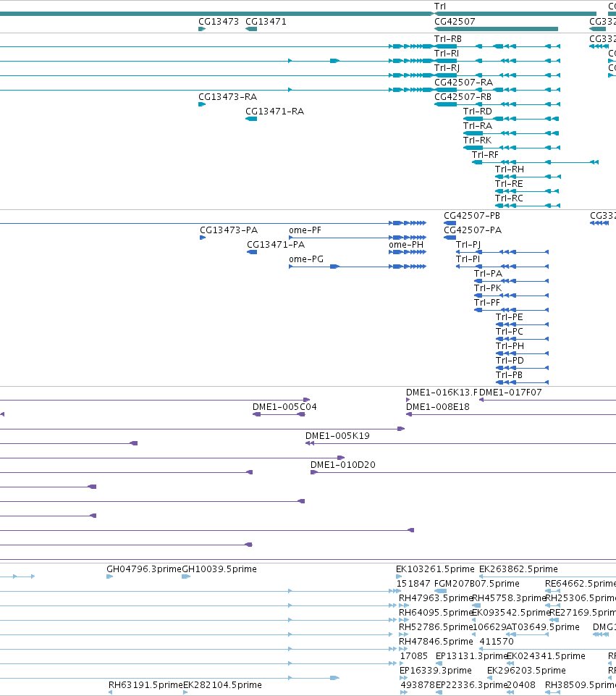Select protein CG42507-PA
616x696 pixels.
tap(450, 238)
